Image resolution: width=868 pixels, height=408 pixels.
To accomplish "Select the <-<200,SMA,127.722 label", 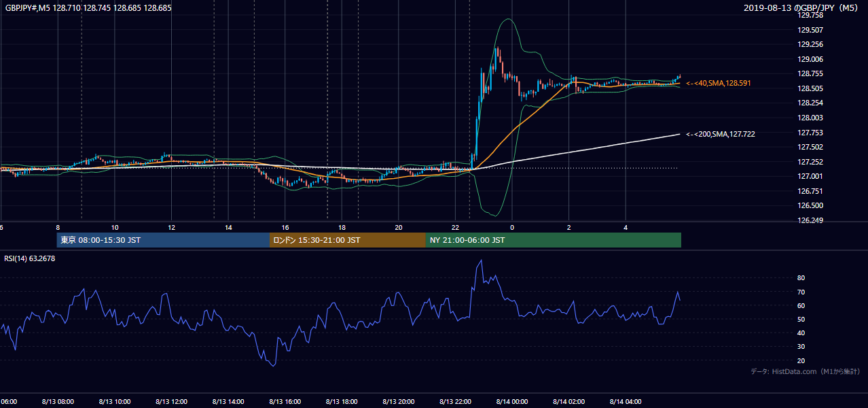I will point(720,134).
